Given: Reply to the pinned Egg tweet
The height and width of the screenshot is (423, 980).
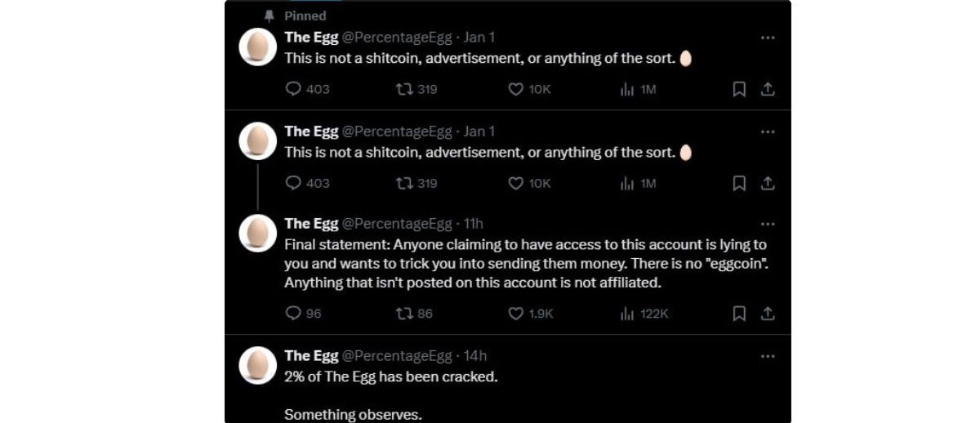Looking at the screenshot, I should coord(294,90).
